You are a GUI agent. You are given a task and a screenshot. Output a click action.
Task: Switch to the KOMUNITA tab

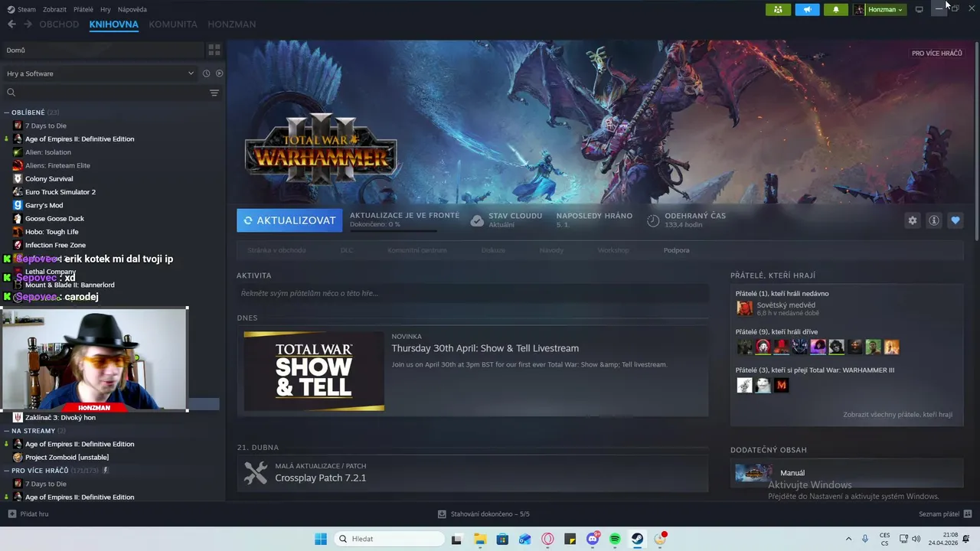tap(173, 24)
